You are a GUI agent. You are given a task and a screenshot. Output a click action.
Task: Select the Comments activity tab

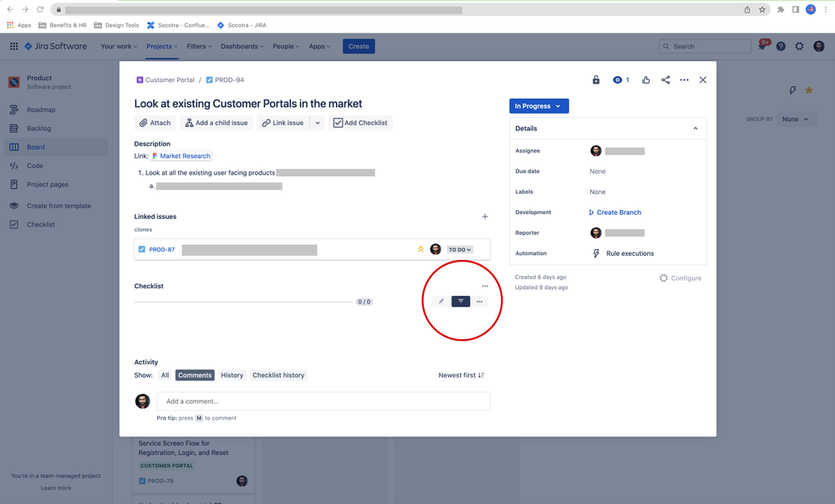(x=195, y=375)
